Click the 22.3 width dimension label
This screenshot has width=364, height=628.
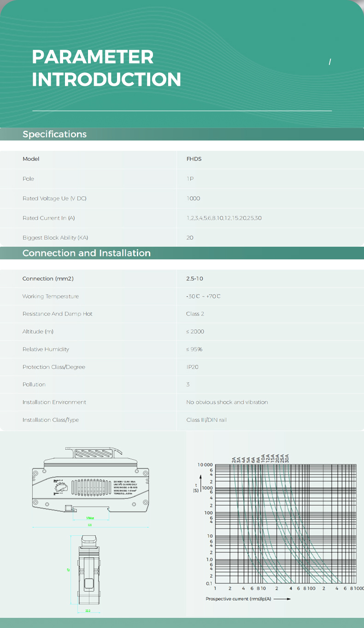[88, 611]
